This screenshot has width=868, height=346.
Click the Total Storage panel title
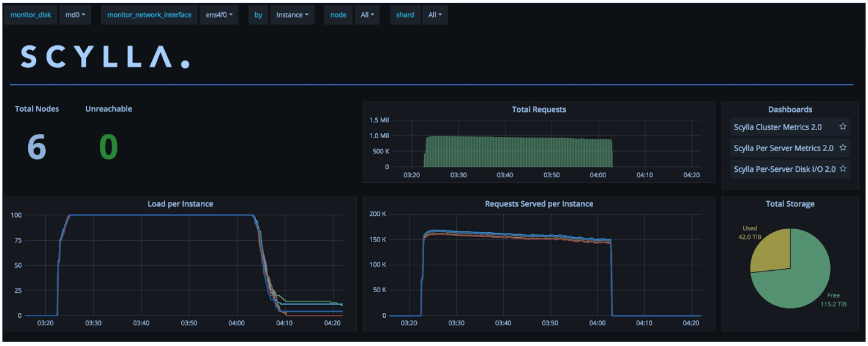click(790, 204)
